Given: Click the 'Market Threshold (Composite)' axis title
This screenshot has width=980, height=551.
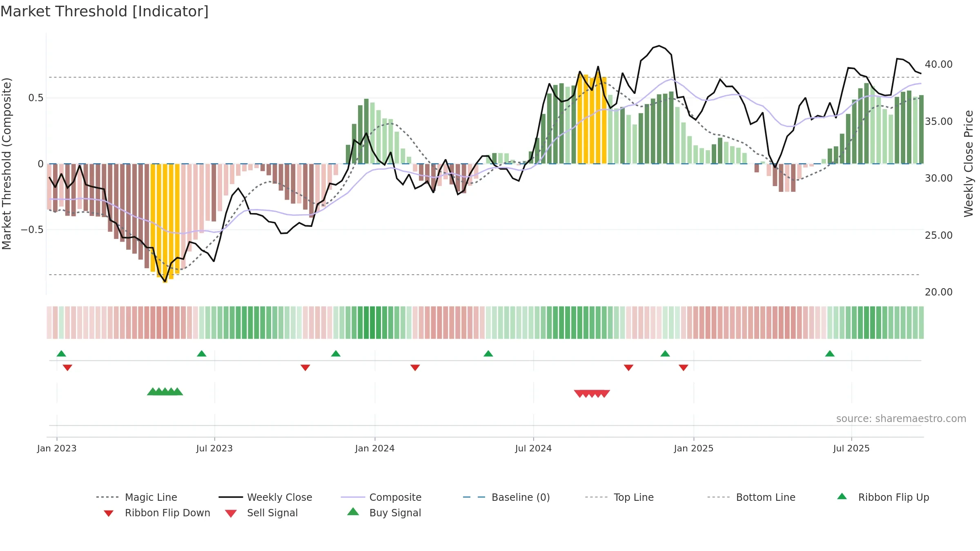Looking at the screenshot, I should tap(7, 164).
